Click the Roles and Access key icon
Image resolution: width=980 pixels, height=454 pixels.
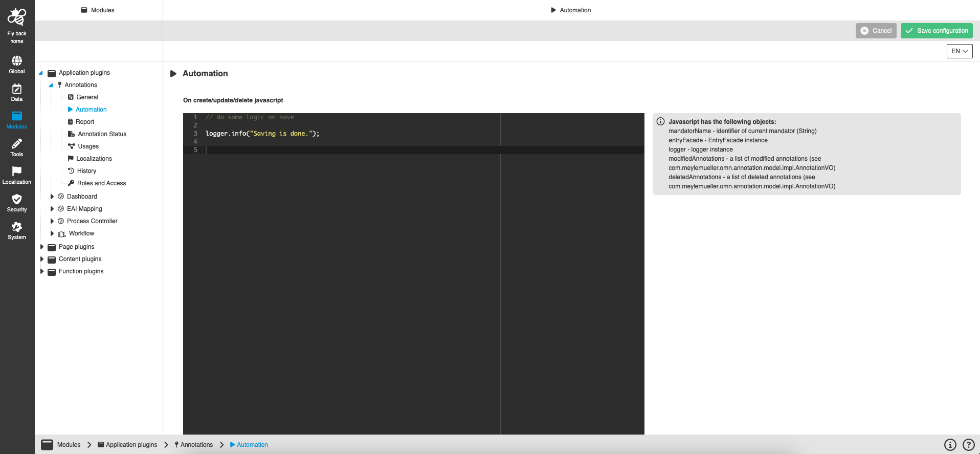(x=71, y=183)
